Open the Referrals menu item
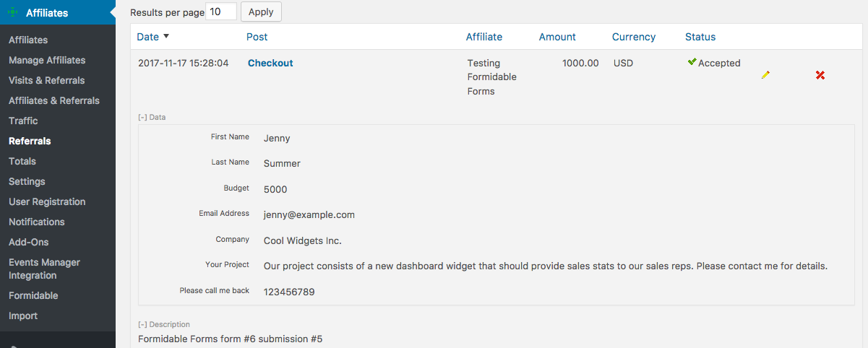Screen dimensions: 868x348 pos(30,141)
